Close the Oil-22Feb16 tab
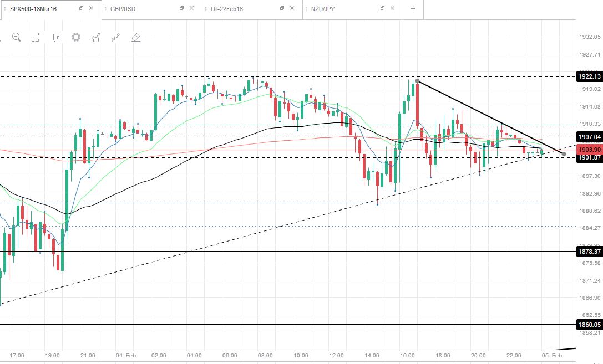 tap(292, 8)
